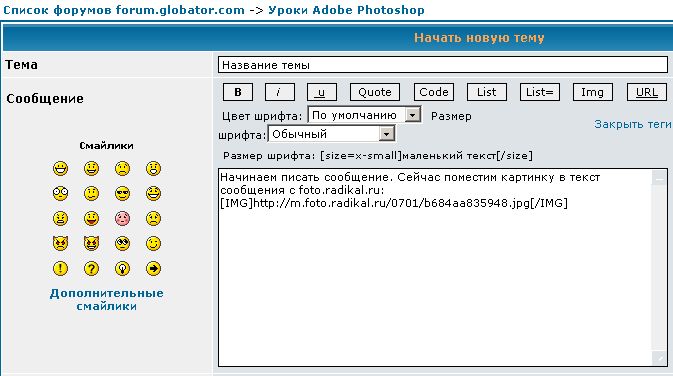
Task: Open the font size dropdown 'Обычный'
Action: [x=331, y=134]
